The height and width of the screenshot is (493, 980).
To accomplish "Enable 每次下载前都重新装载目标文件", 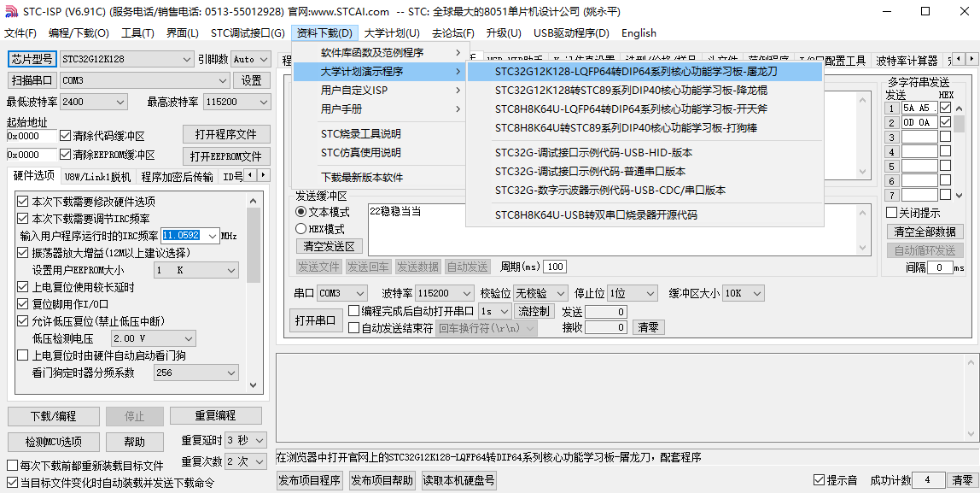I will pos(13,466).
